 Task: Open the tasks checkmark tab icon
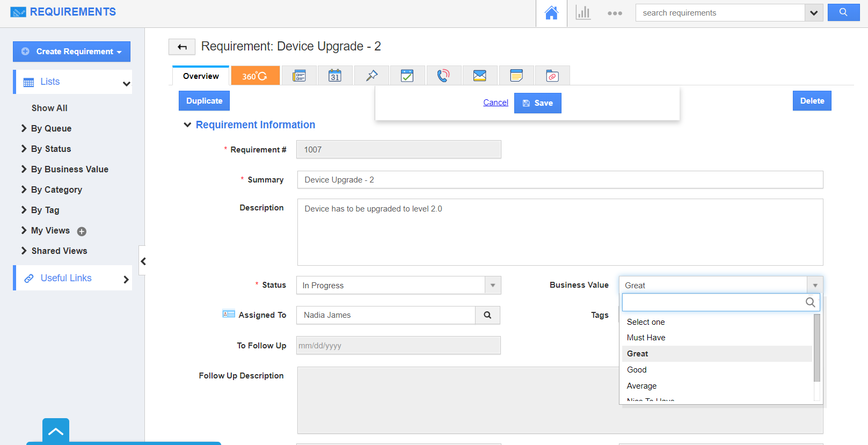(407, 76)
